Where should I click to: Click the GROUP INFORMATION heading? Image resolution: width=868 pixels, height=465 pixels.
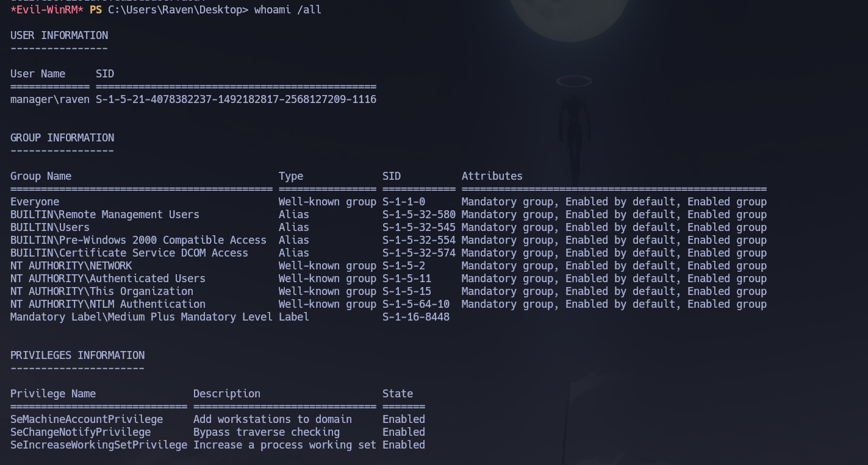(62, 138)
